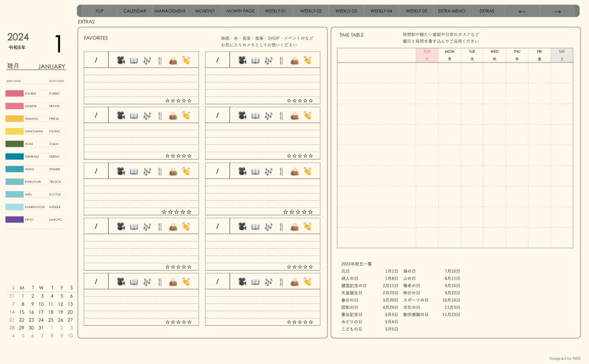
Task: Select the KOHBAI pink pen color swatch
Action: coord(15,93)
